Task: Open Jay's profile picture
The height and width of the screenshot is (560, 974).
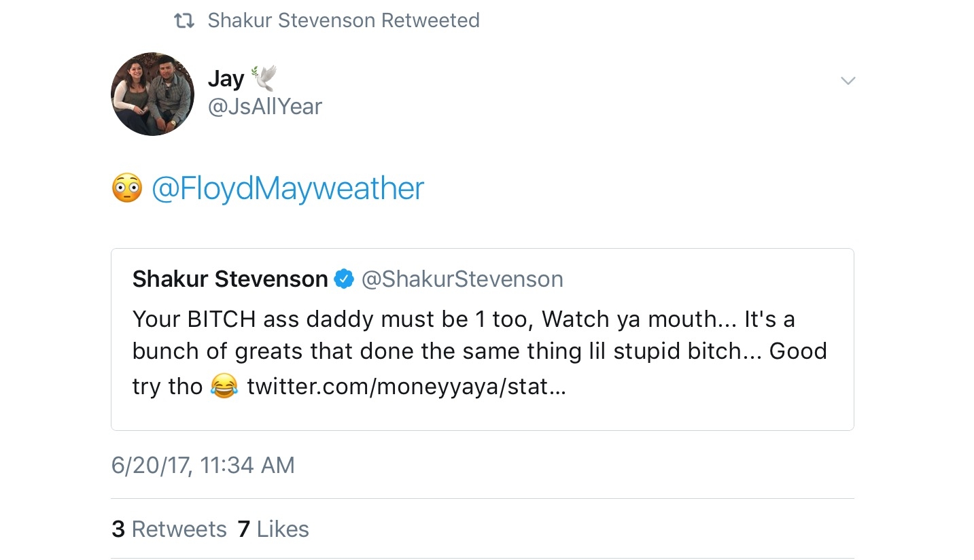Action: point(152,94)
